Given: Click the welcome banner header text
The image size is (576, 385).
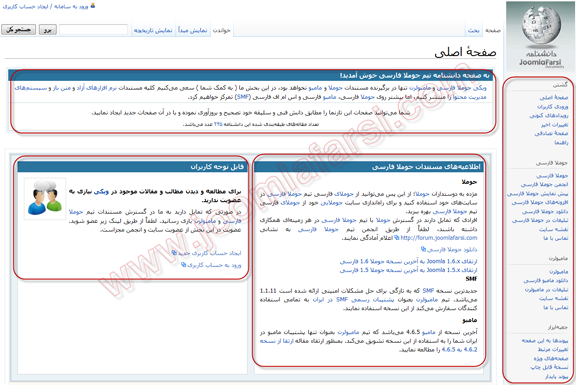Looking at the screenshot, I should point(414,76).
